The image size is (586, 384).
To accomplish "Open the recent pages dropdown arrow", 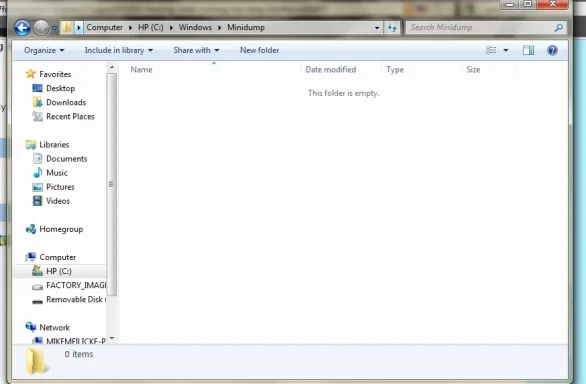I will (55, 28).
